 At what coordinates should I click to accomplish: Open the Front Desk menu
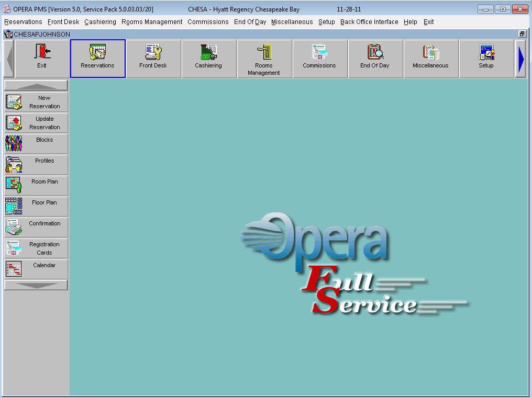[x=63, y=22]
